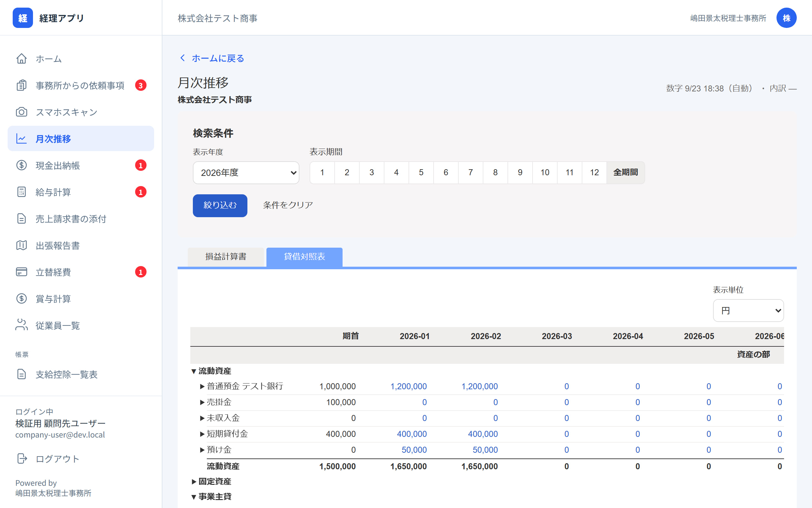Open the ホーム sidebar icon

[22, 58]
